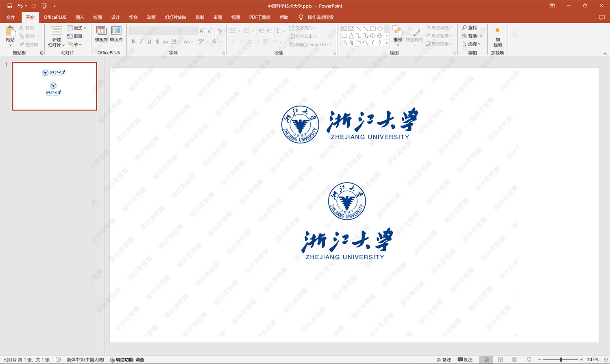The width and height of the screenshot is (610, 364).
Task: Click the zoom in plus button
Action: tap(581, 360)
